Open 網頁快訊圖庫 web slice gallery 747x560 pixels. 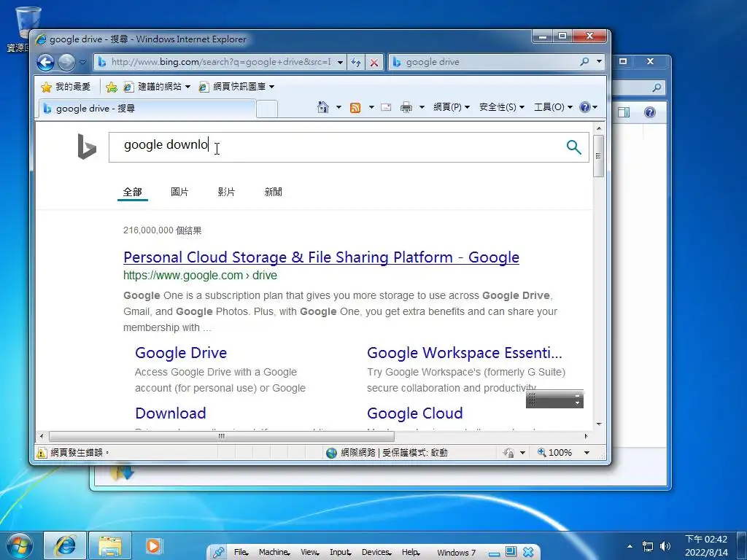point(236,87)
